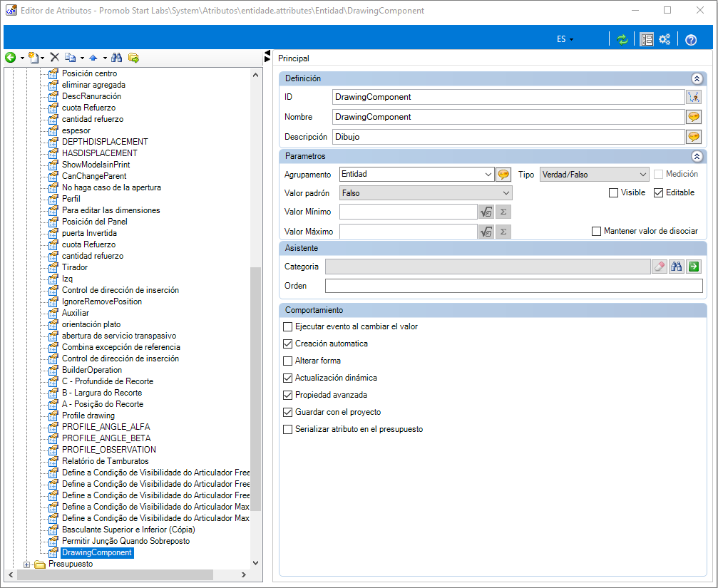
Task: Select the HASDISPLACEMENT tree item
Action: pyautogui.click(x=99, y=153)
